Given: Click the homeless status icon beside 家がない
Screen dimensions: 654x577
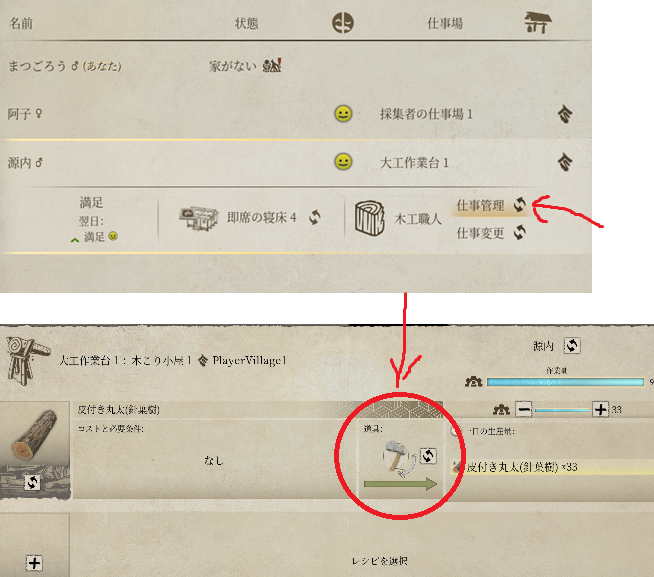Looking at the screenshot, I should pos(272,65).
